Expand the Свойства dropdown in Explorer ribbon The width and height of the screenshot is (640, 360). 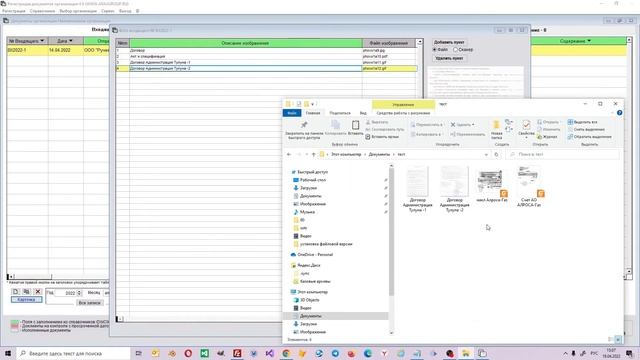coord(526,138)
